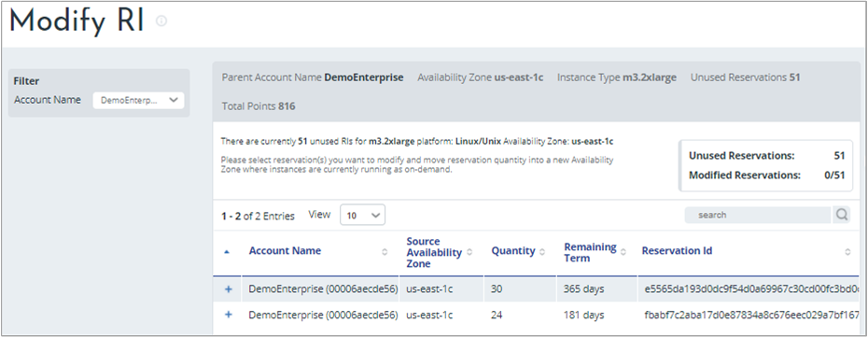Click the search input field
The width and height of the screenshot is (868, 337).
coord(757,215)
